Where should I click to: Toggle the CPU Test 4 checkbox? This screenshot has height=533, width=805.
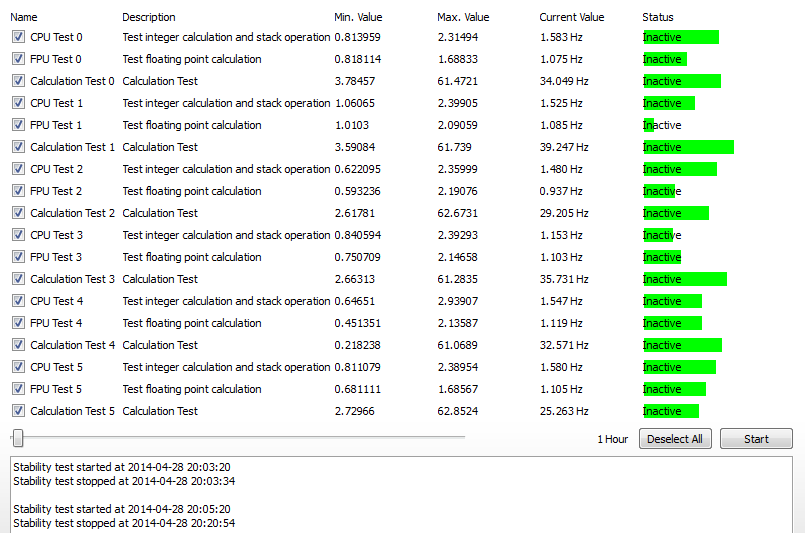tap(18, 301)
